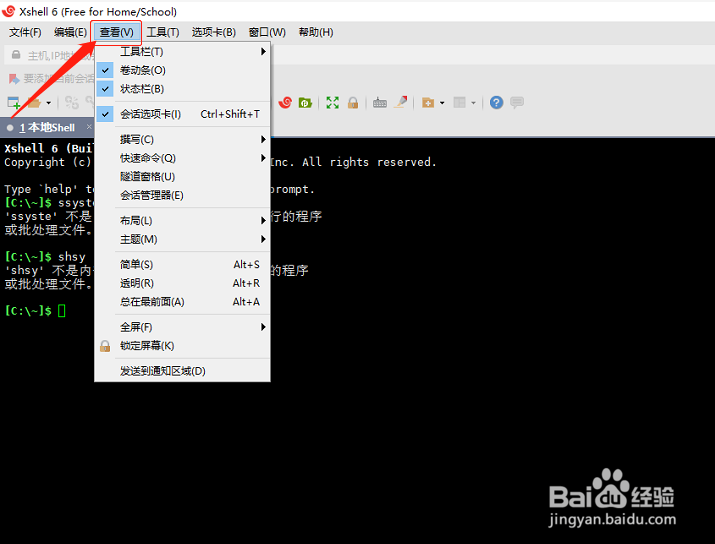Open the 编辑(E) menu

click(x=70, y=32)
